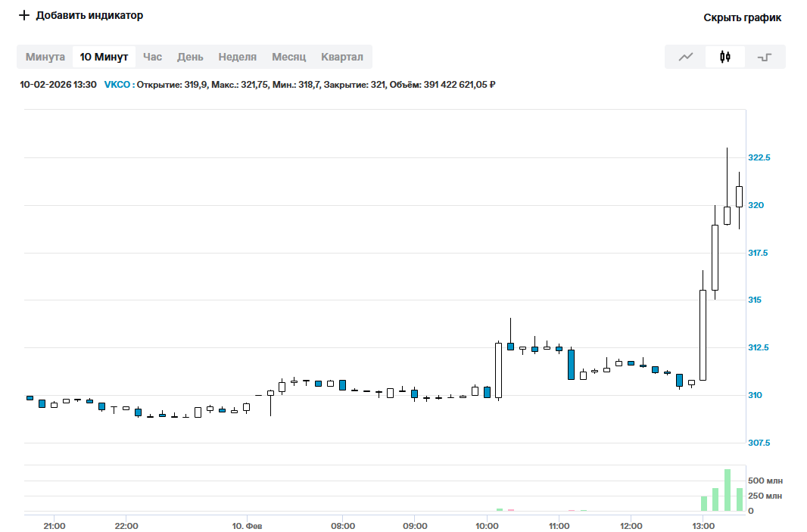The height and width of the screenshot is (532, 807).
Task: Pick the Квартал timeframe
Action: point(341,57)
